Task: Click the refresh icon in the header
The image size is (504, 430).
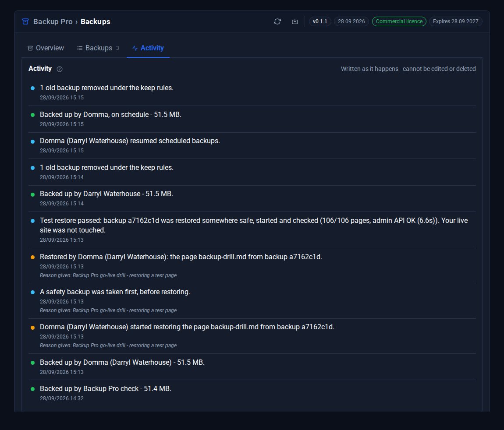Action: point(277,21)
